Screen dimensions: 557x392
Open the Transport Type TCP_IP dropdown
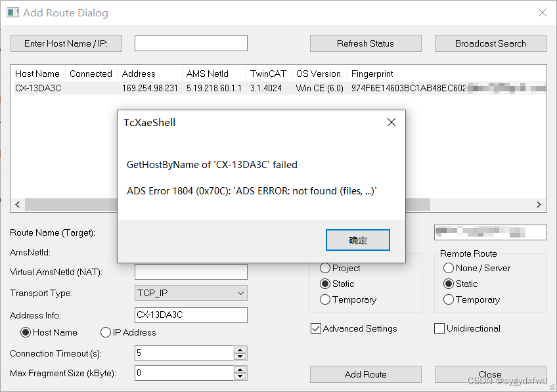[x=190, y=293]
